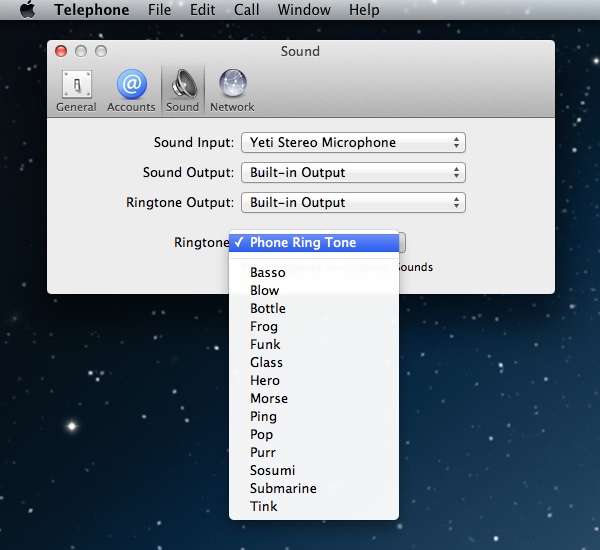This screenshot has width=600, height=550.
Task: Click the Sound window title text
Action: coord(300,51)
